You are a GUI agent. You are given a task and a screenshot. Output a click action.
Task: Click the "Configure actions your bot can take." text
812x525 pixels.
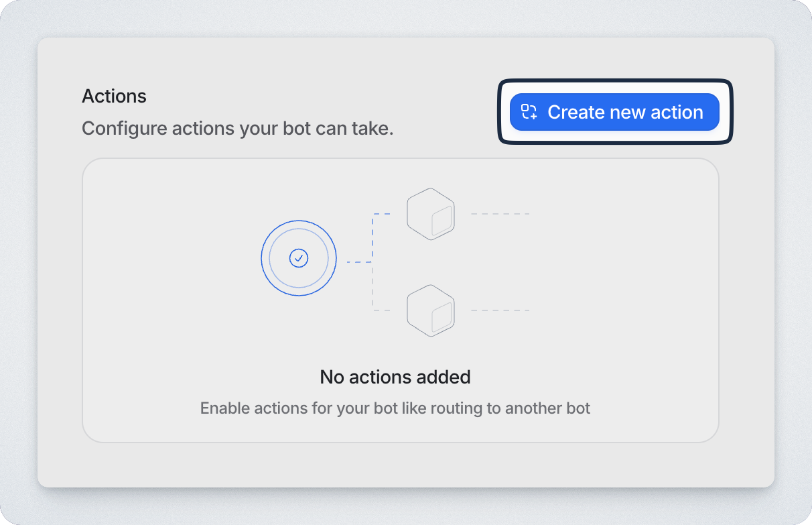click(x=237, y=128)
